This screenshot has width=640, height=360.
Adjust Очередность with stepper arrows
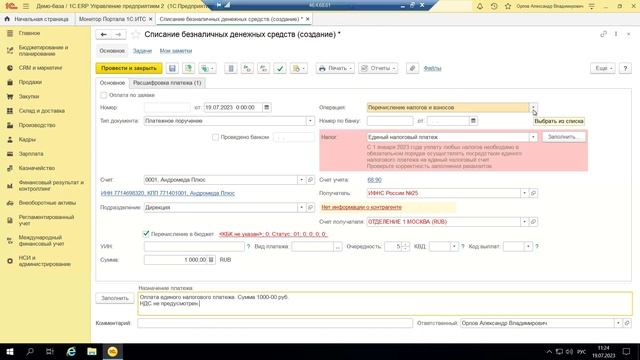[405, 246]
